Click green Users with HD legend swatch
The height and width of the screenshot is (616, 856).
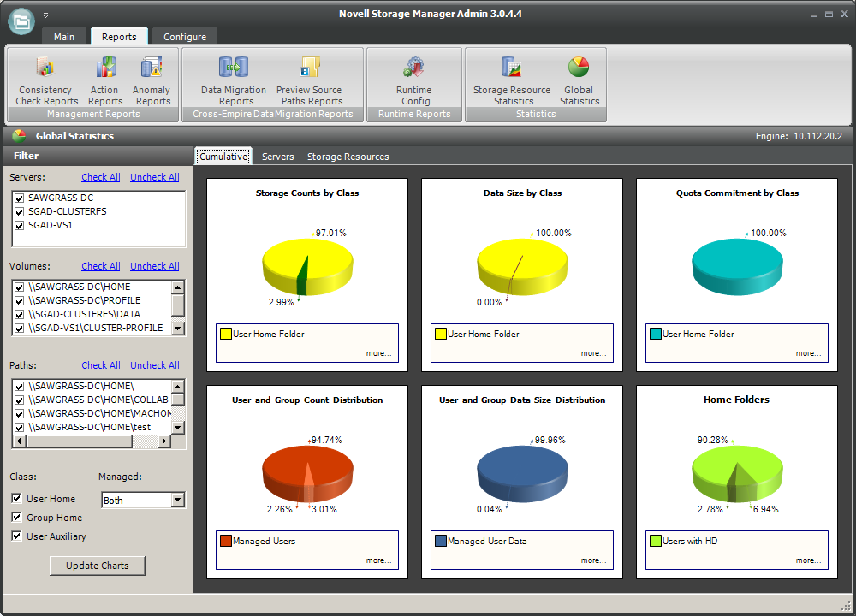[x=656, y=541]
